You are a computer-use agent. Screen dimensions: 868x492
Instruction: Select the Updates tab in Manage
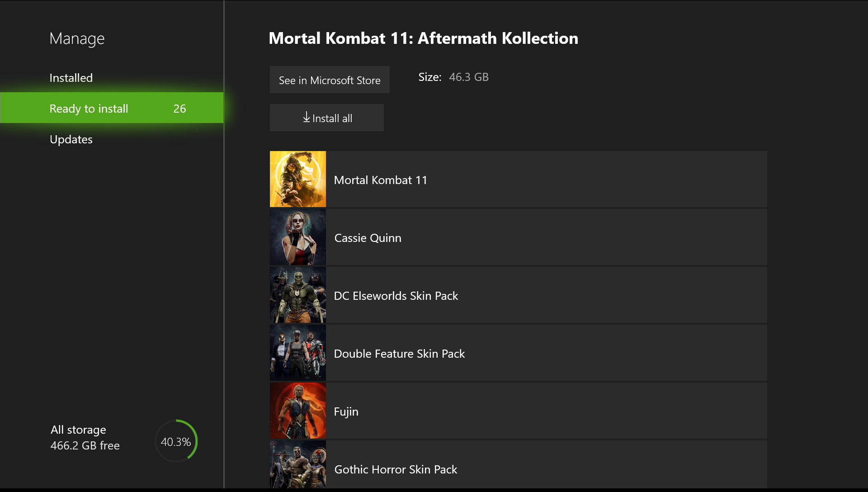coord(71,139)
